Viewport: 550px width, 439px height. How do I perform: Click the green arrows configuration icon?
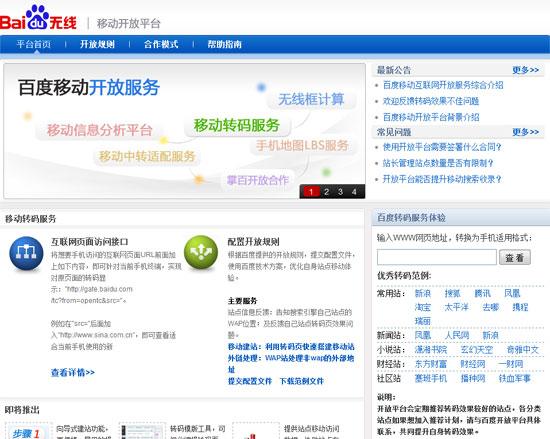coord(201,252)
